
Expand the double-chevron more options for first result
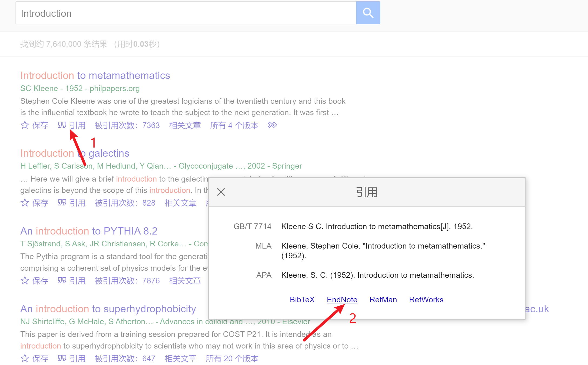(272, 125)
